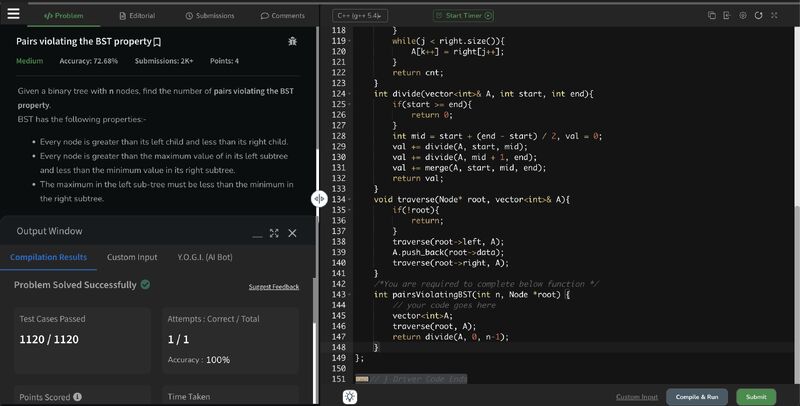Click the panel splitter handle icon

click(319, 198)
